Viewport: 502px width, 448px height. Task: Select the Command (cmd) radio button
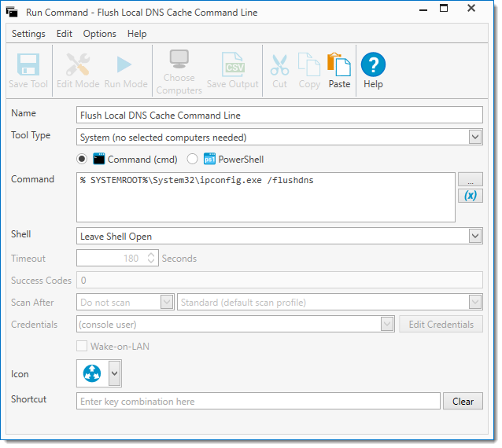click(82, 159)
